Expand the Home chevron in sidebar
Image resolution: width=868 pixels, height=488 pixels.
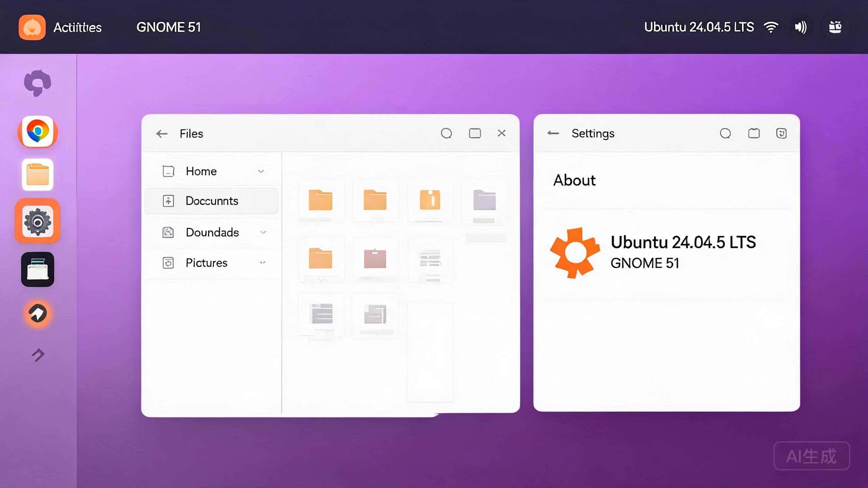coord(261,171)
